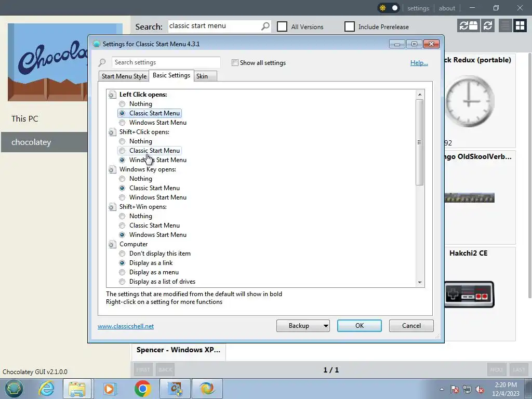Click the Computer setting gear icon
The image size is (532, 399).
112,244
